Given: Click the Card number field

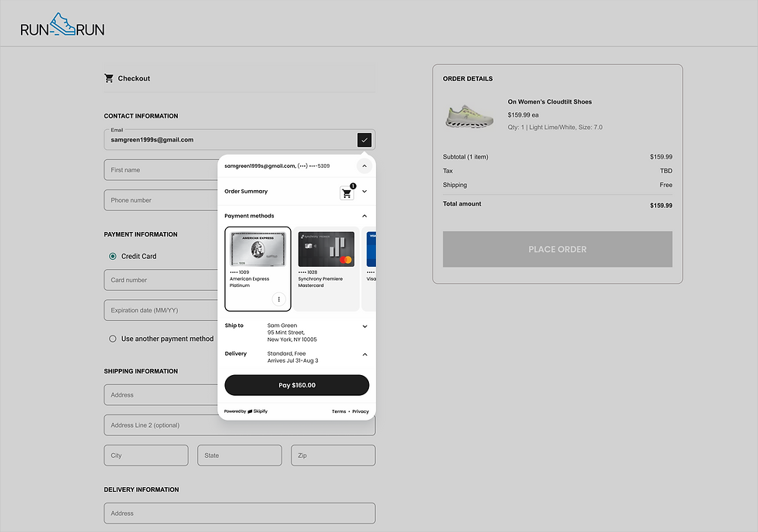Looking at the screenshot, I should [x=161, y=280].
